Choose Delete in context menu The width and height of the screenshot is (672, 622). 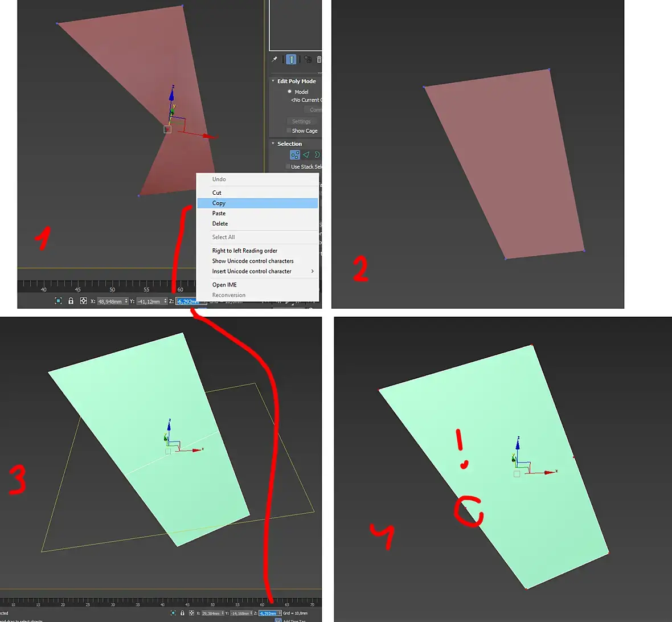(x=257, y=223)
